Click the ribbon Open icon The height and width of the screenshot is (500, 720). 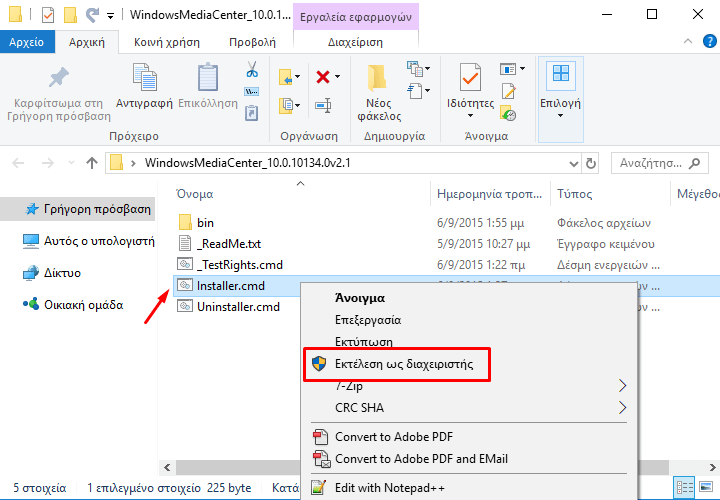pyautogui.click(x=508, y=69)
